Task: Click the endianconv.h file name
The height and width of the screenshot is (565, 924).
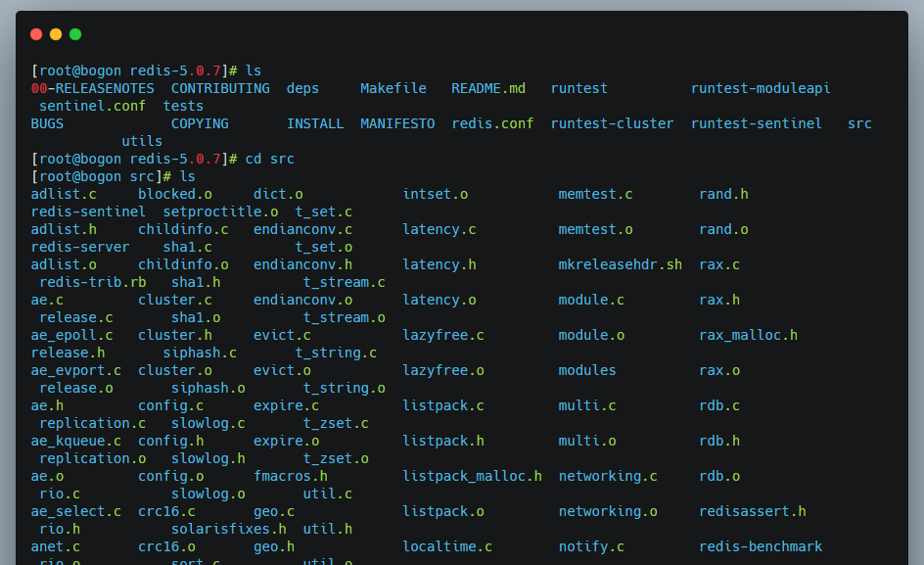Action: (302, 264)
